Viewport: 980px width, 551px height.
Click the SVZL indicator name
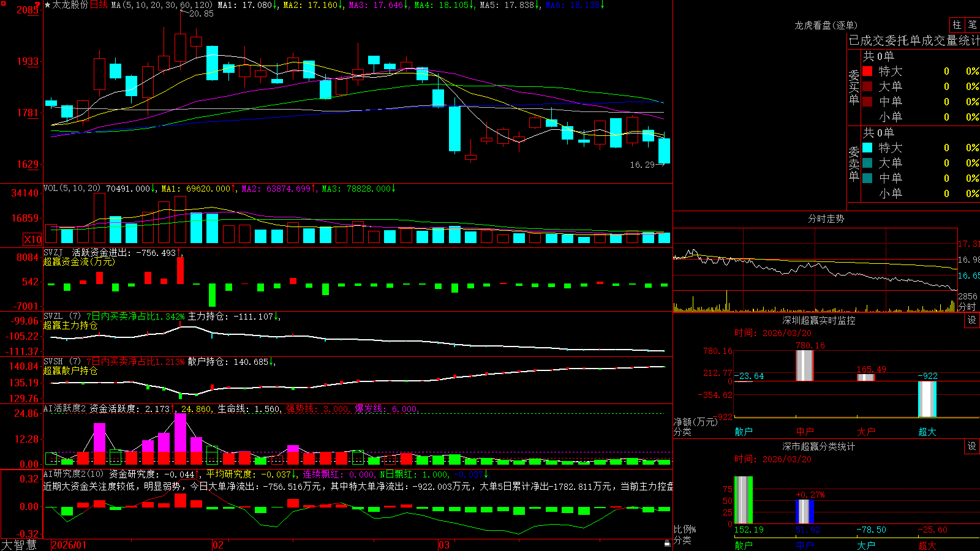tap(53, 317)
